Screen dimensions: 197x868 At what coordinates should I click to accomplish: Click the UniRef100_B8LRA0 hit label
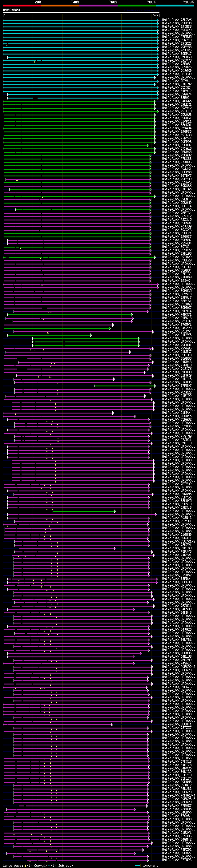177,172
